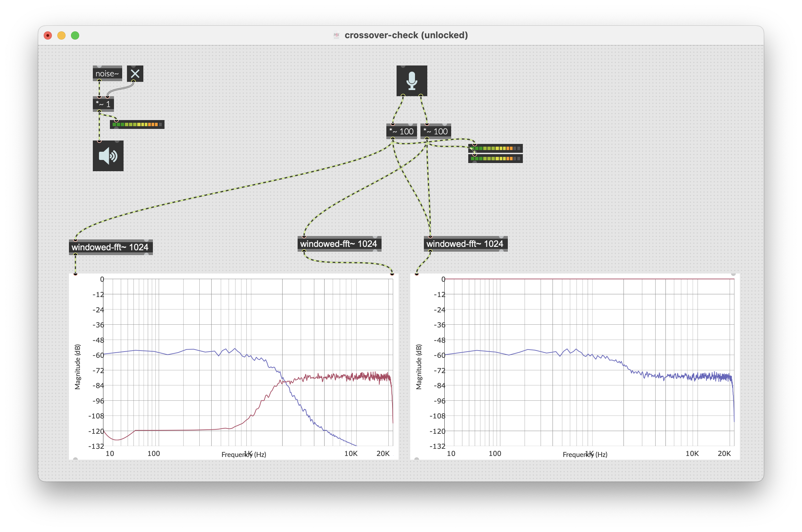Click inside the left crossover spectrum graph
The width and height of the screenshot is (802, 532).
[233, 366]
